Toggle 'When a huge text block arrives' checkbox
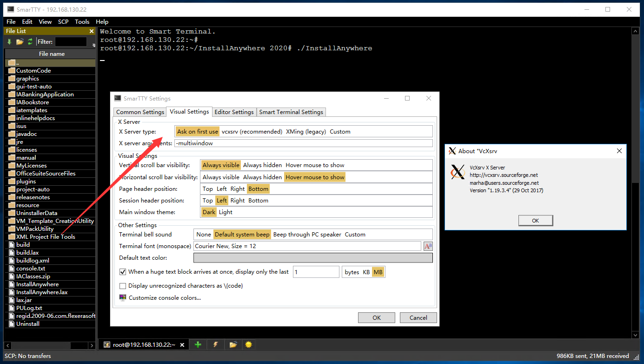644x364 pixels. 123,272
